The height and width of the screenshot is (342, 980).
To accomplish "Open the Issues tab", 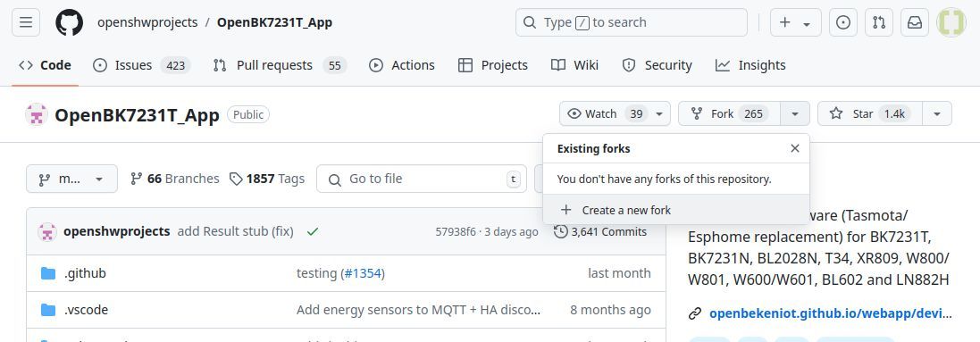I will click(x=142, y=65).
